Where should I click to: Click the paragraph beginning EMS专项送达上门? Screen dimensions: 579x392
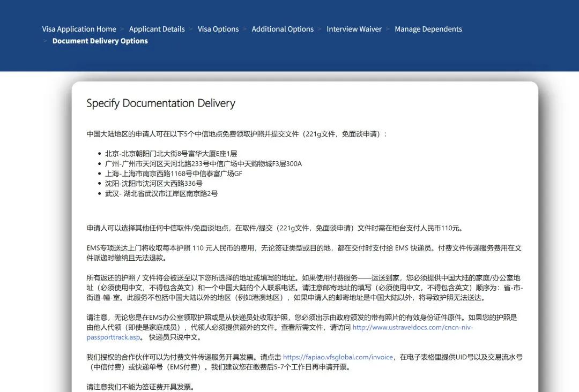304,253
